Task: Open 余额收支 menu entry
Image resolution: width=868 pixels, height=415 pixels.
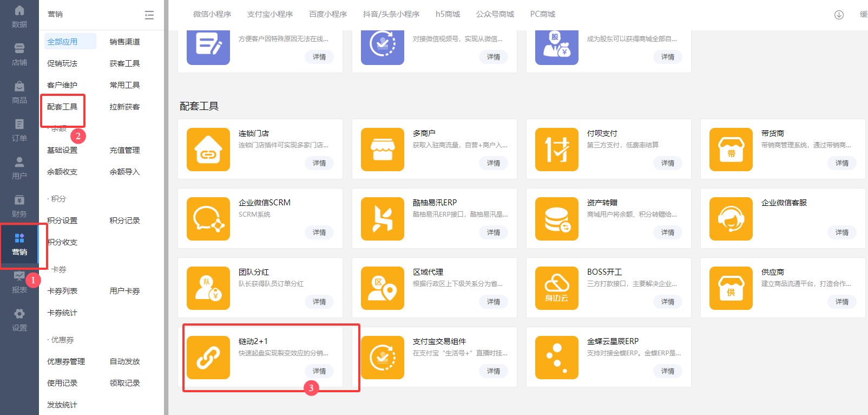Action: (62, 172)
